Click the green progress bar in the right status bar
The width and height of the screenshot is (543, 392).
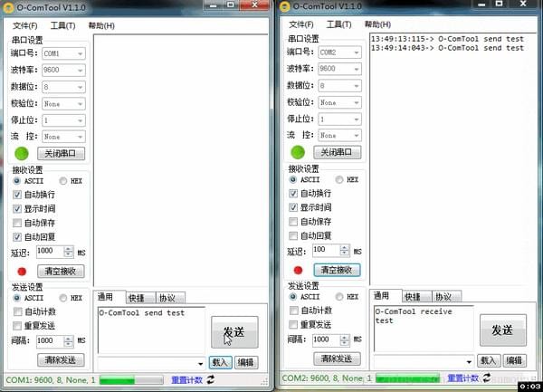click(x=407, y=378)
